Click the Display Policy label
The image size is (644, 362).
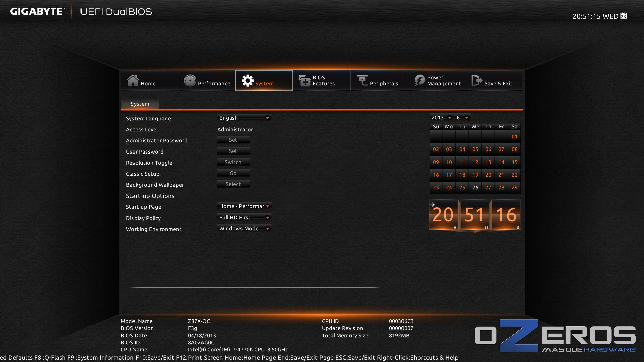[x=143, y=218]
